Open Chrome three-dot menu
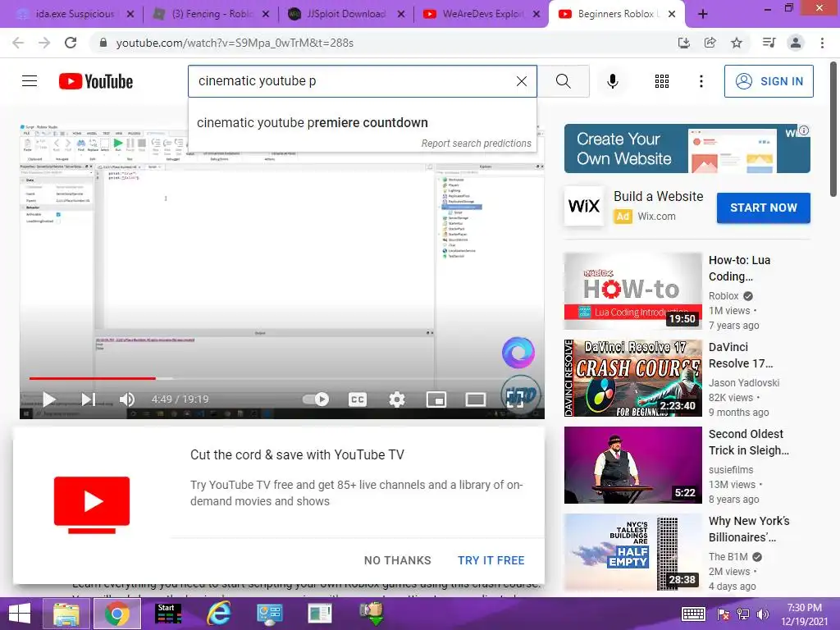Viewport: 840px width, 630px height. tap(822, 43)
